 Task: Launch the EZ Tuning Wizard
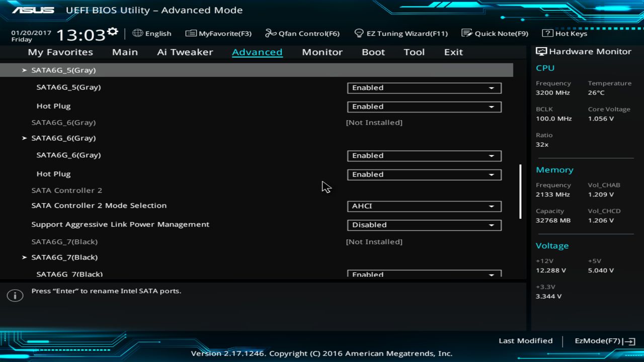401,33
